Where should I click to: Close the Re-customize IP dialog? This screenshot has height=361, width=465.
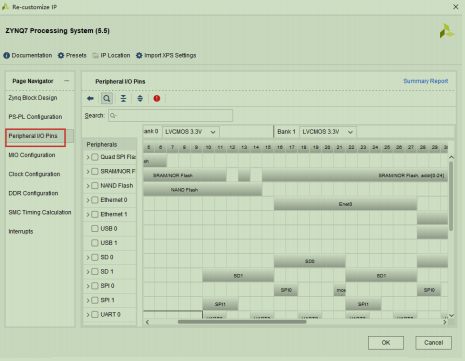(455, 7)
